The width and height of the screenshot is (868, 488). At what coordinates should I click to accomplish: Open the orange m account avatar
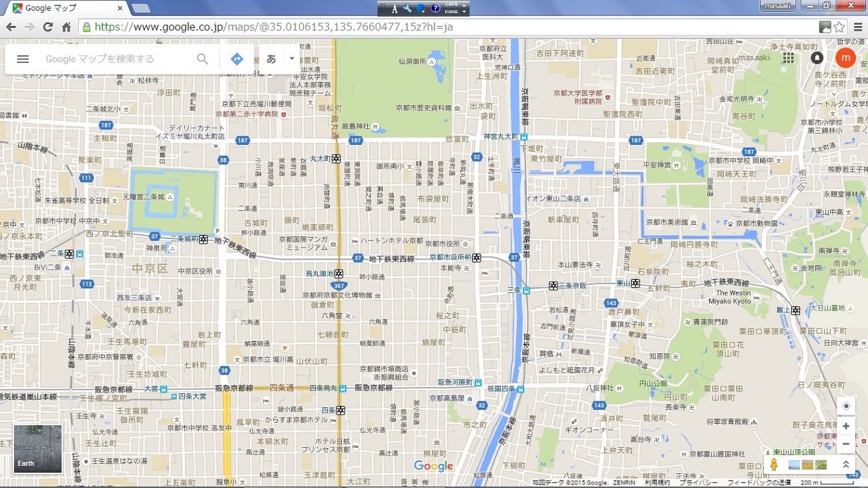click(x=845, y=58)
